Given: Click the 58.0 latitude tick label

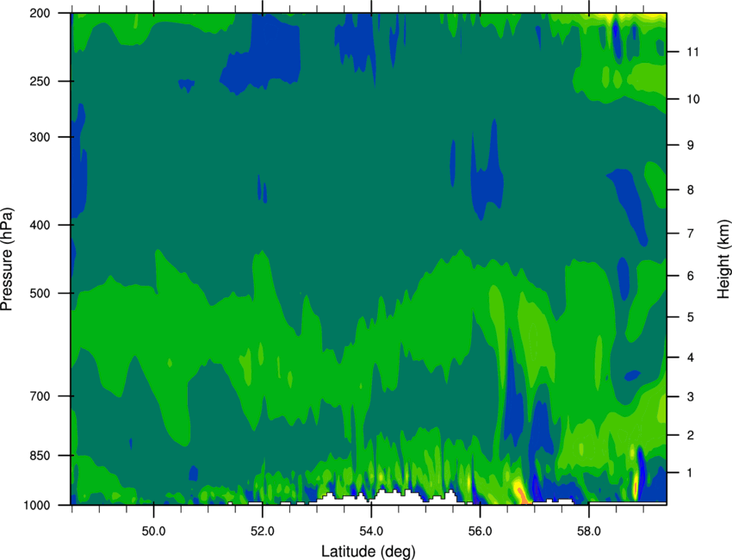Looking at the screenshot, I should coord(589,532).
